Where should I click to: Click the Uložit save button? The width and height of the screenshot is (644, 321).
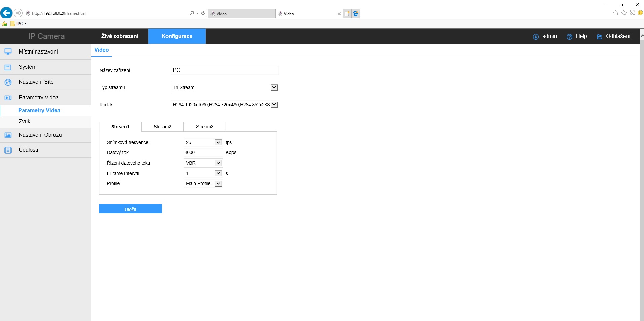pos(130,209)
